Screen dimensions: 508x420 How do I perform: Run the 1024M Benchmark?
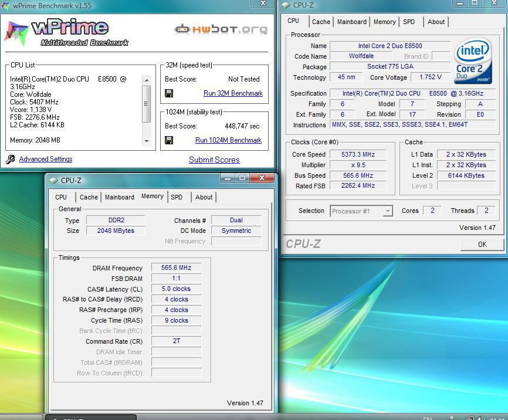pyautogui.click(x=228, y=140)
